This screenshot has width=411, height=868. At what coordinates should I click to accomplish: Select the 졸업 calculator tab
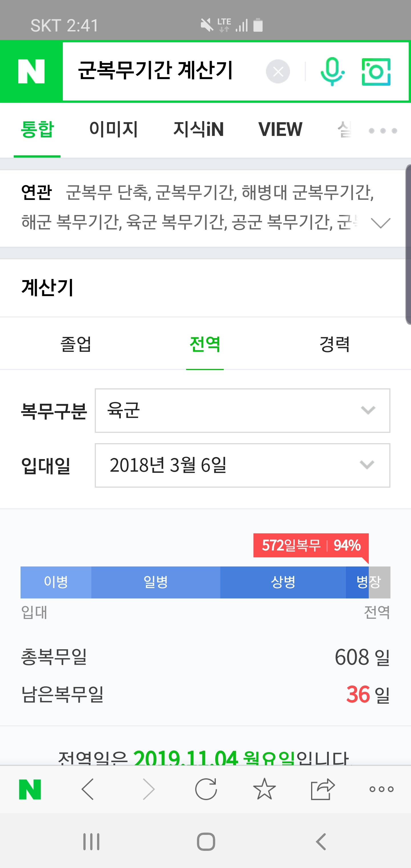coord(76,344)
